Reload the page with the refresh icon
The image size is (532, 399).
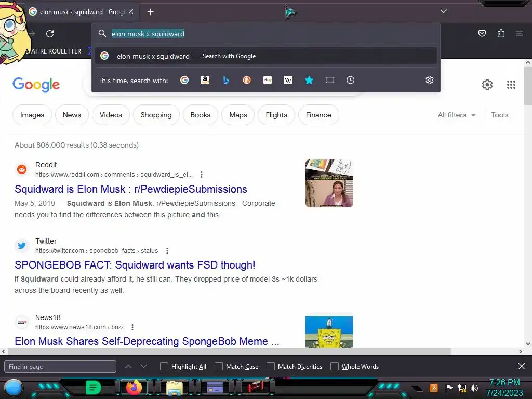coord(50,34)
